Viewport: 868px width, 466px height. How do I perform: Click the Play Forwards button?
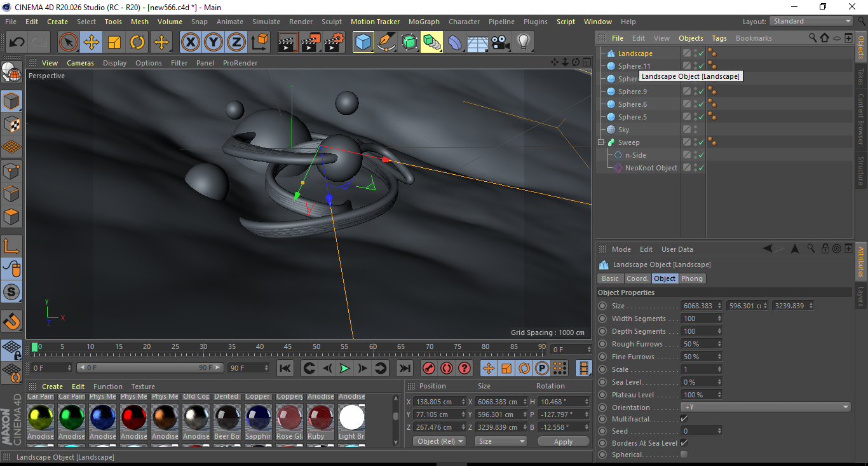pos(344,368)
